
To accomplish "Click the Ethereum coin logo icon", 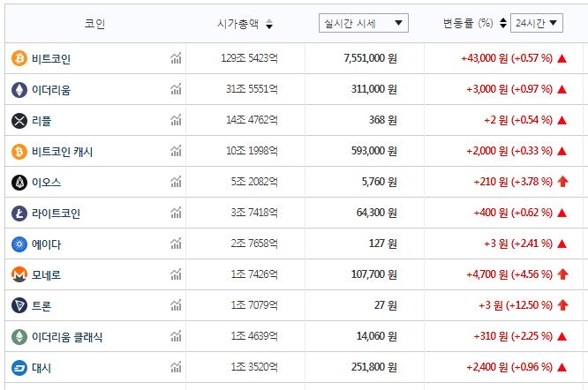I will 19,90.
